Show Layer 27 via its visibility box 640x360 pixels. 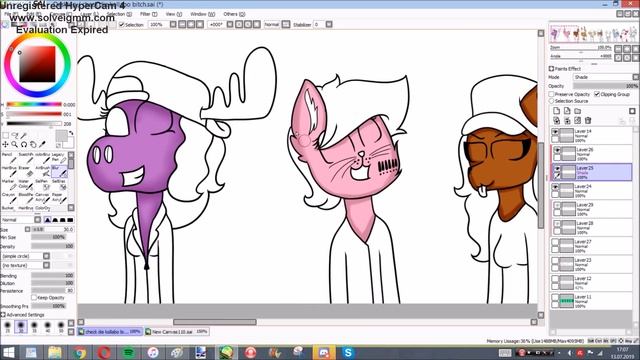(555, 242)
